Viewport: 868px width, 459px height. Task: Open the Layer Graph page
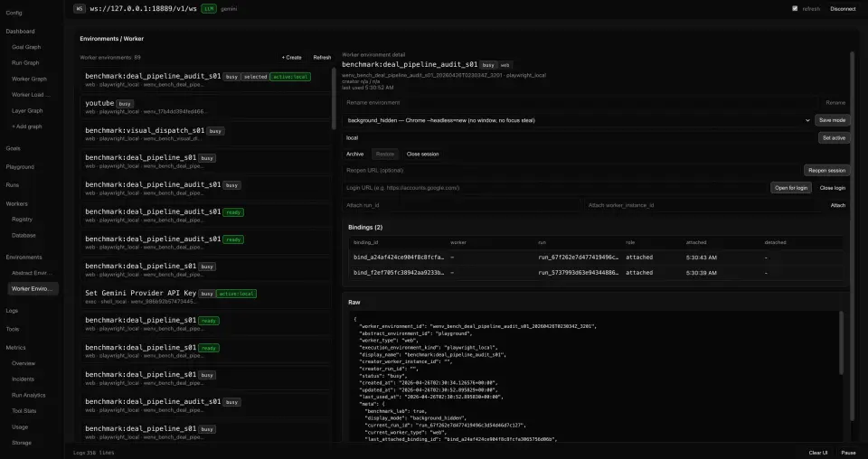(x=27, y=110)
